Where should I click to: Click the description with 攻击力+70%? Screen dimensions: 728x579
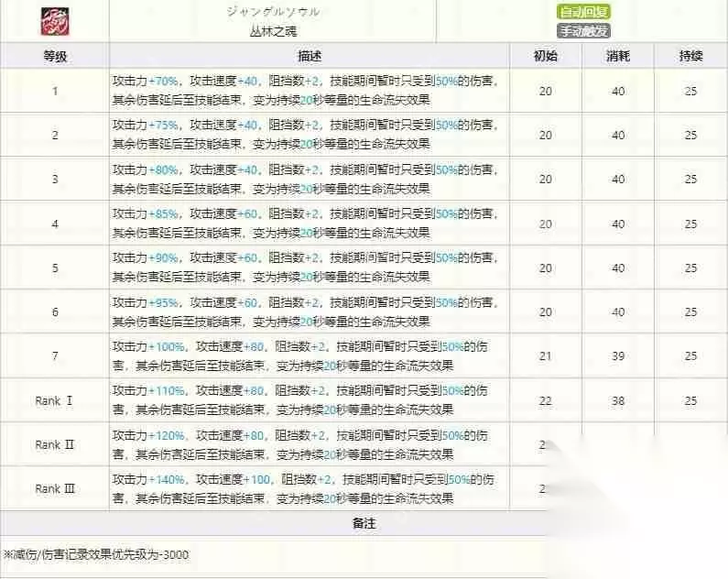305,91
